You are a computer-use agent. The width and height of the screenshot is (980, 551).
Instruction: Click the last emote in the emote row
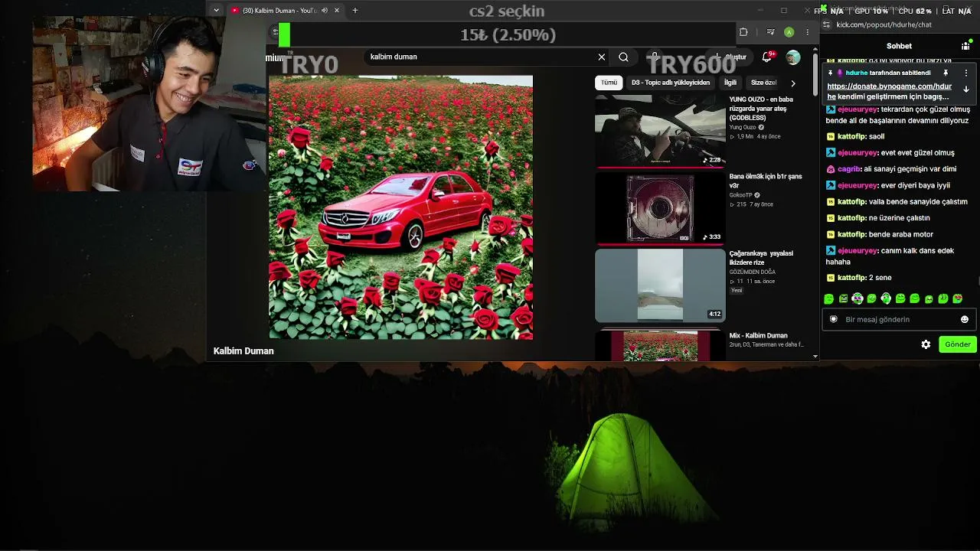(x=957, y=298)
